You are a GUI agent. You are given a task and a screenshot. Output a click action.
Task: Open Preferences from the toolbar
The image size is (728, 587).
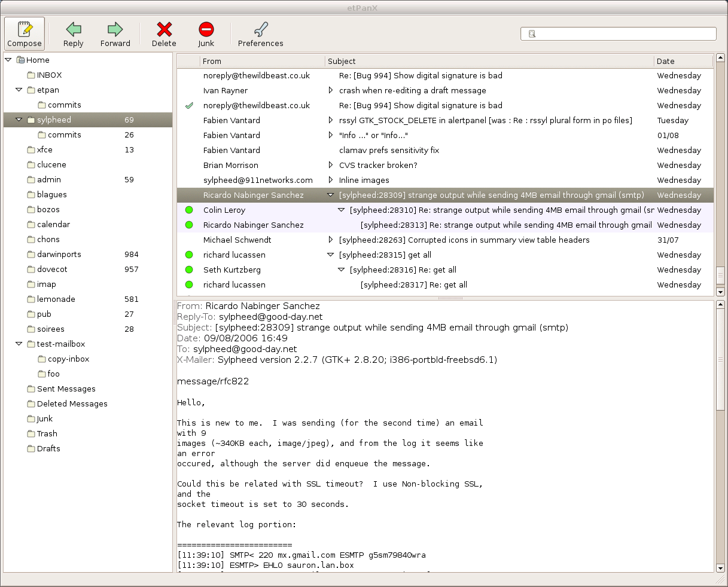point(261,29)
